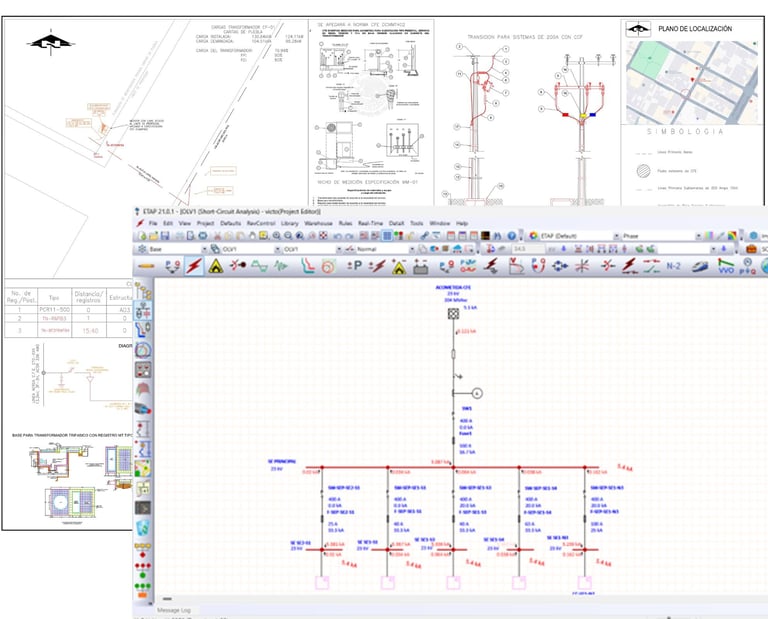Click the Save project floppy disk icon
768x619 pixels.
(x=165, y=236)
